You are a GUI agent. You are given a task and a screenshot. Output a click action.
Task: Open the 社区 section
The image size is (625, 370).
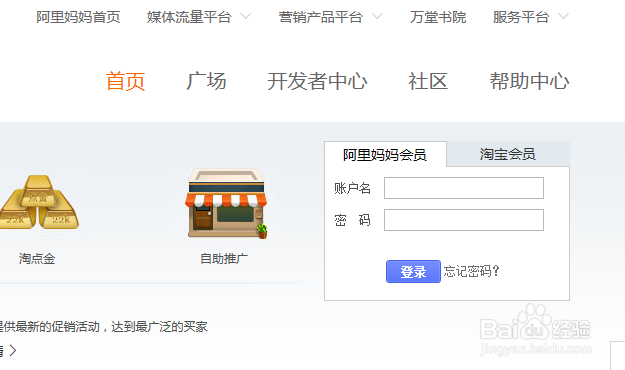point(428,81)
